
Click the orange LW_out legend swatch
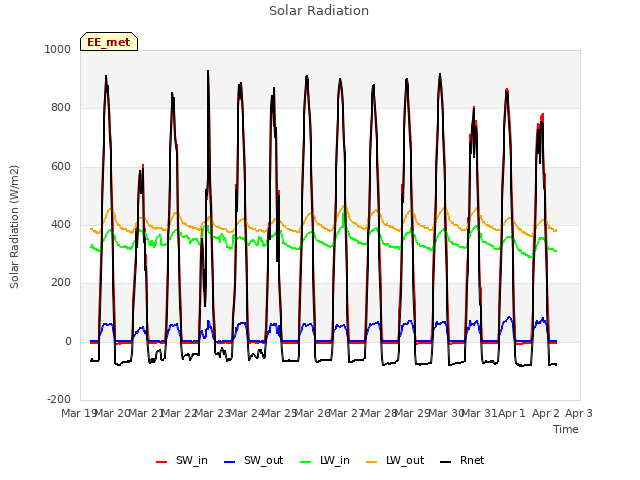click(372, 462)
